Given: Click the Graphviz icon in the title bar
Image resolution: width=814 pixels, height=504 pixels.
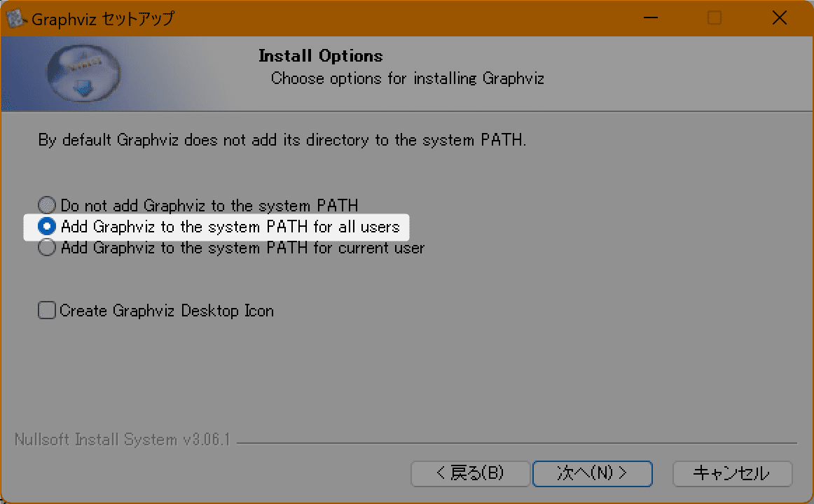Looking at the screenshot, I should click(17, 17).
